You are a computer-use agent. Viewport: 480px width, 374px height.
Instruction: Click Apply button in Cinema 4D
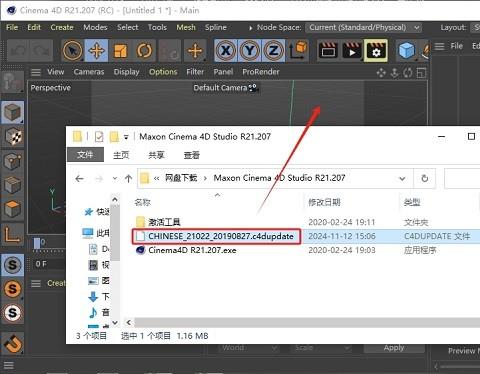tap(394, 348)
